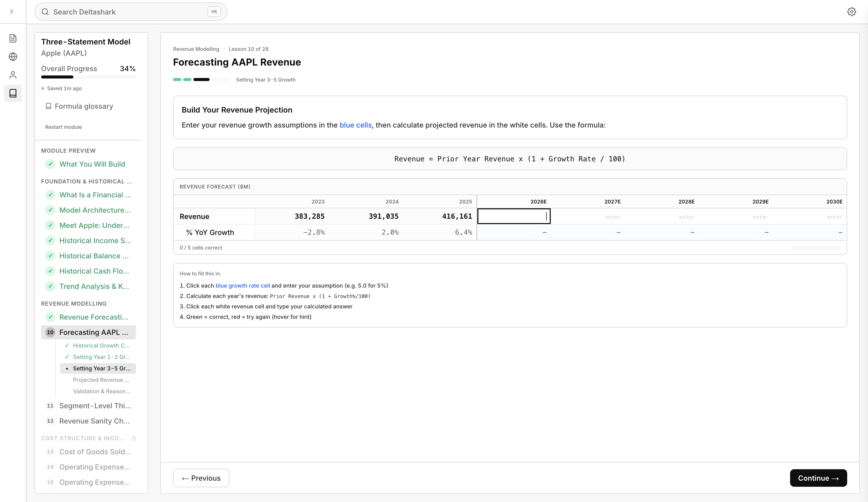Click the 2027E YoY growth blue cell
The width and height of the screenshot is (868, 502).
[x=588, y=232]
